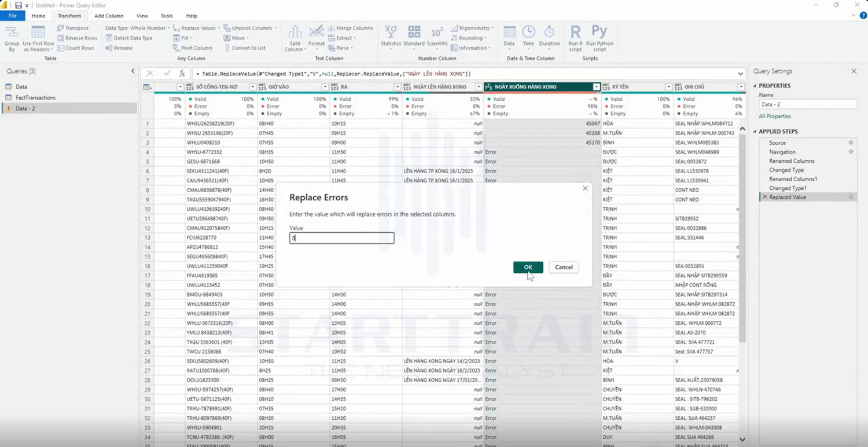Open Data Type: Whole Number dropdown
868x447 pixels.
click(137, 28)
